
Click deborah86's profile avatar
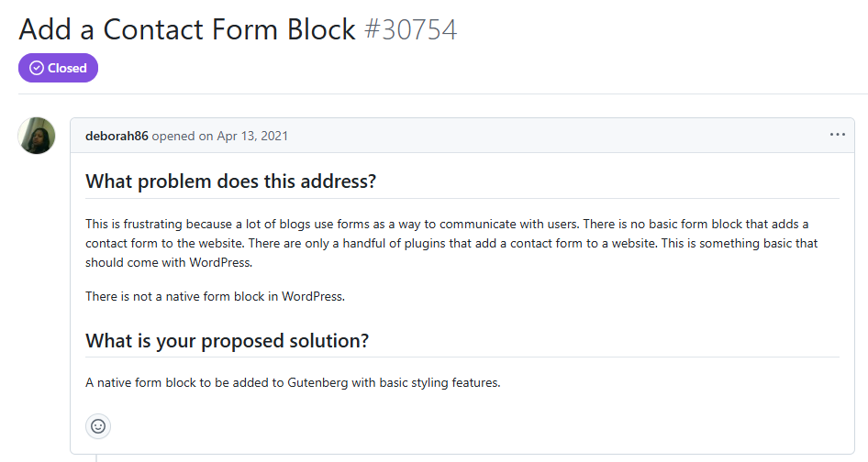pyautogui.click(x=38, y=136)
